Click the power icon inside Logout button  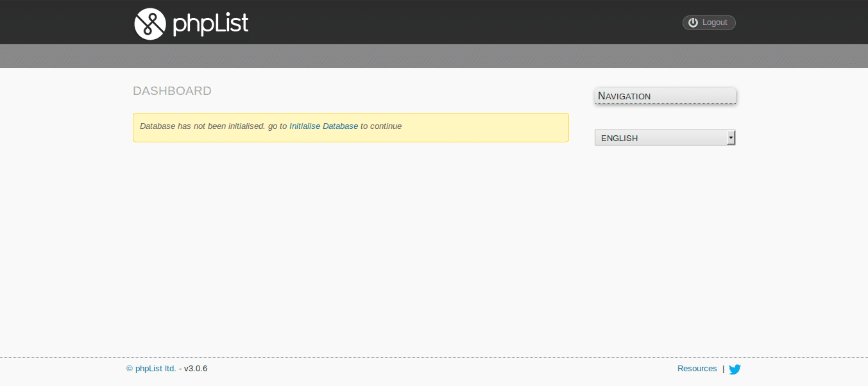(x=693, y=22)
